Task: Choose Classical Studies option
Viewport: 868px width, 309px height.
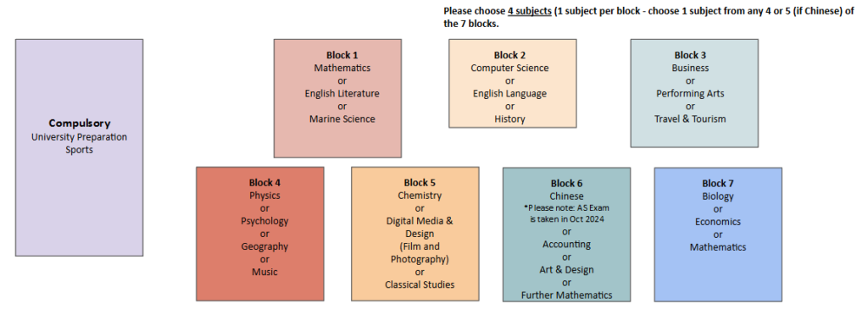Action: 420,284
